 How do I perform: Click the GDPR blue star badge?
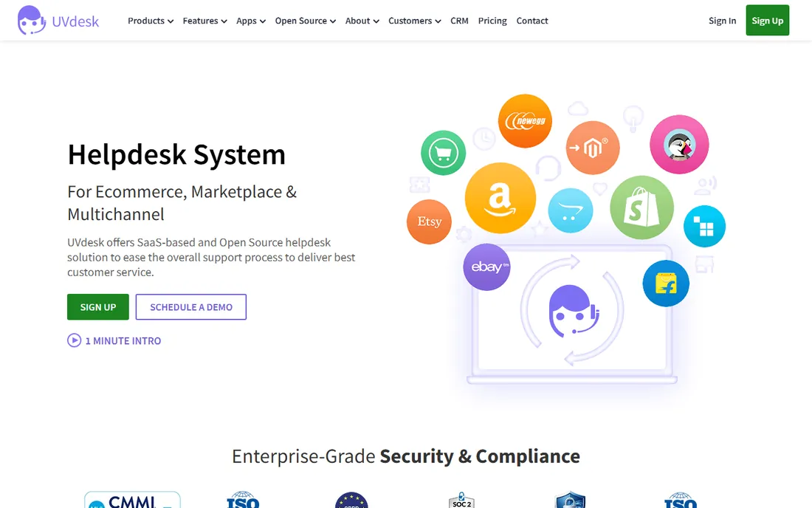point(351,500)
